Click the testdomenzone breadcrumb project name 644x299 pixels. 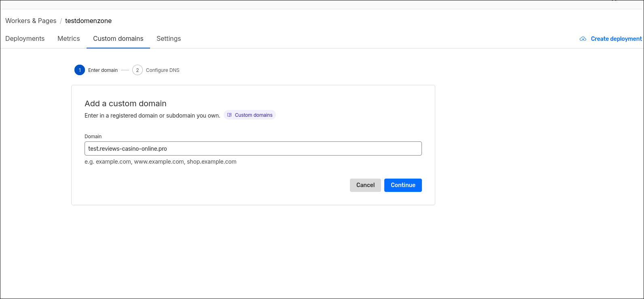coord(88,21)
